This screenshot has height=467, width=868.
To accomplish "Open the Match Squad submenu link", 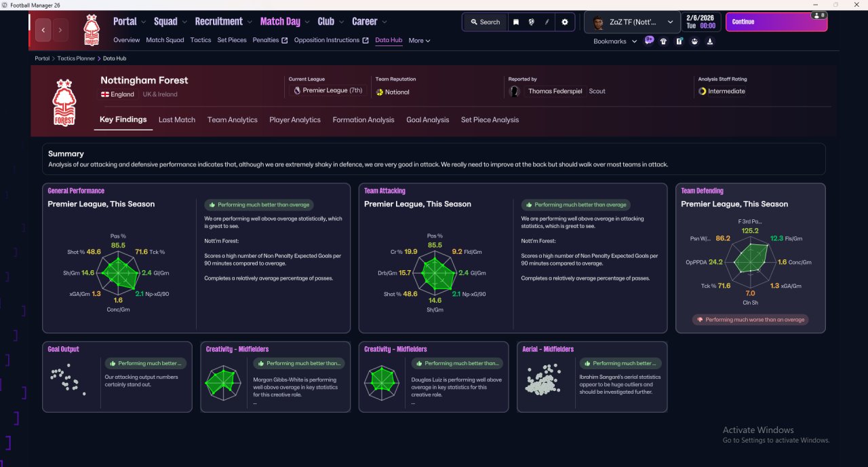I will tap(165, 40).
